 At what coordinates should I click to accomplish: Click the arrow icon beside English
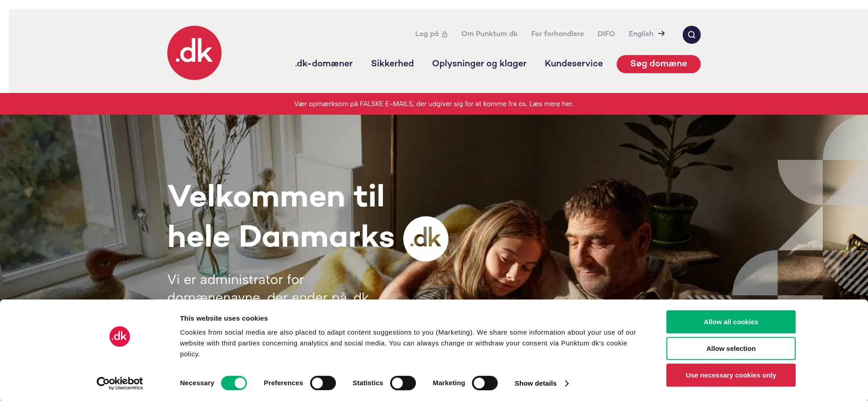tap(661, 33)
